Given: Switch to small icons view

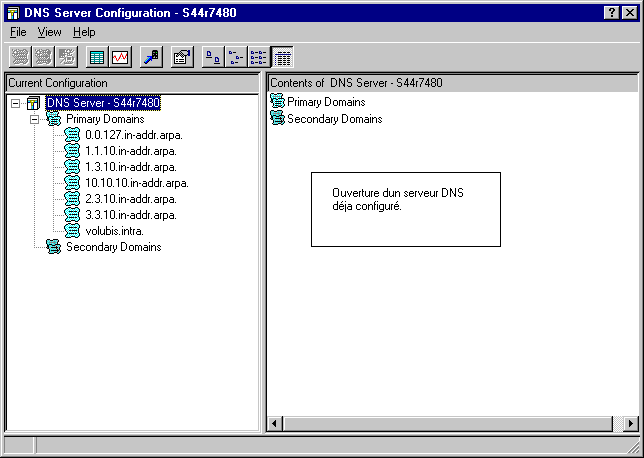Looking at the screenshot, I should point(236,57).
